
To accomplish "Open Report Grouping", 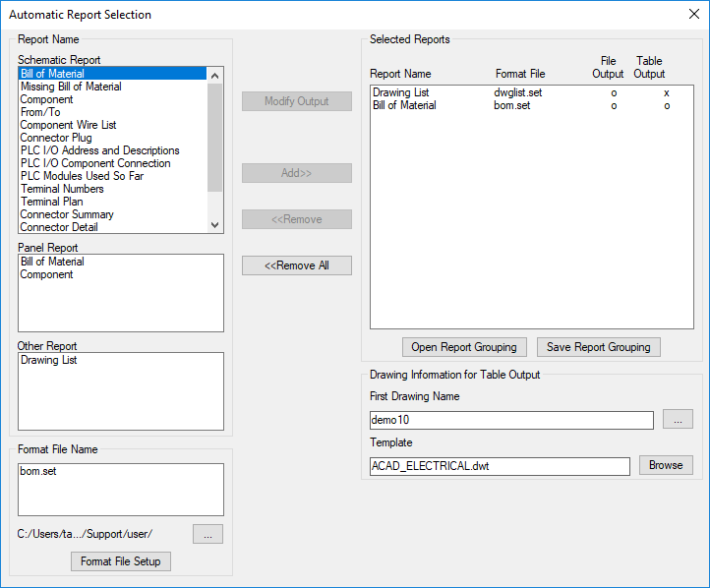I will [464, 347].
